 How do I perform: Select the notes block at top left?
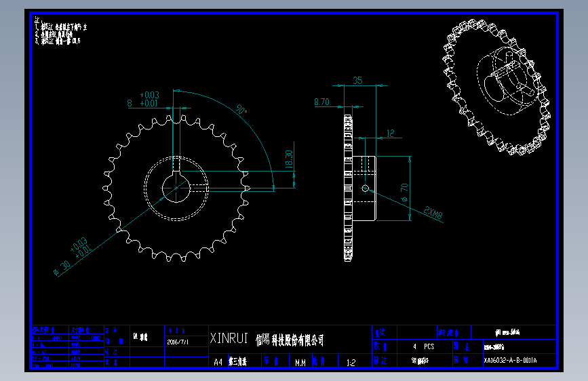click(60, 31)
